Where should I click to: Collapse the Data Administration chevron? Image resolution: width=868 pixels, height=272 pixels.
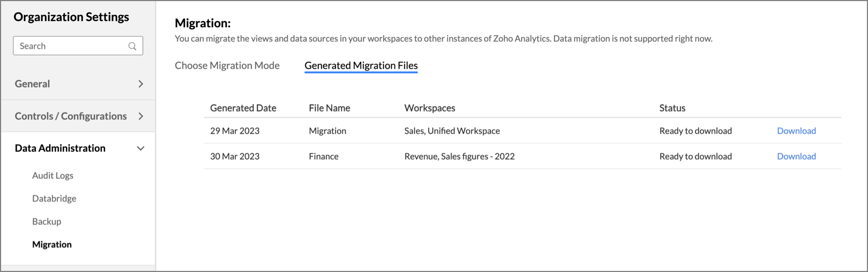pos(141,148)
